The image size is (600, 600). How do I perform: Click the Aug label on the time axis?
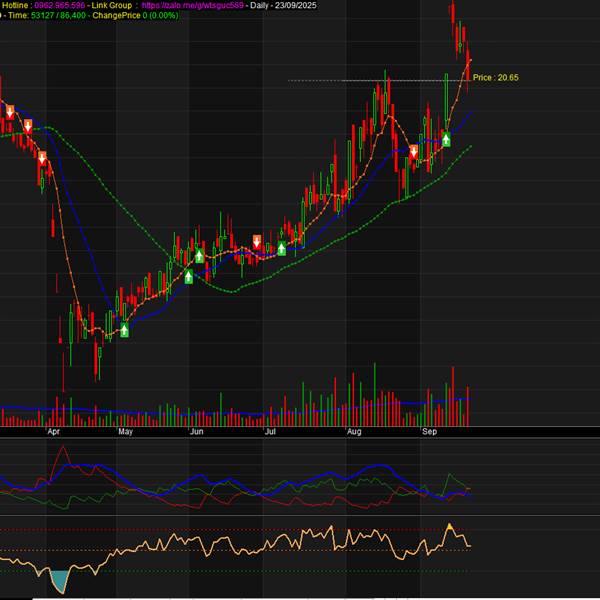point(354,433)
